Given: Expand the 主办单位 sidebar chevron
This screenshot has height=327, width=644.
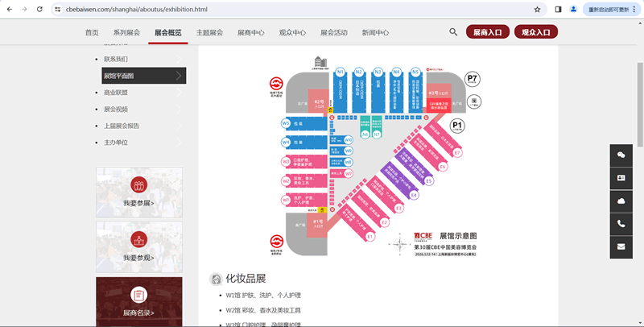Looking at the screenshot, I should click(x=180, y=143).
